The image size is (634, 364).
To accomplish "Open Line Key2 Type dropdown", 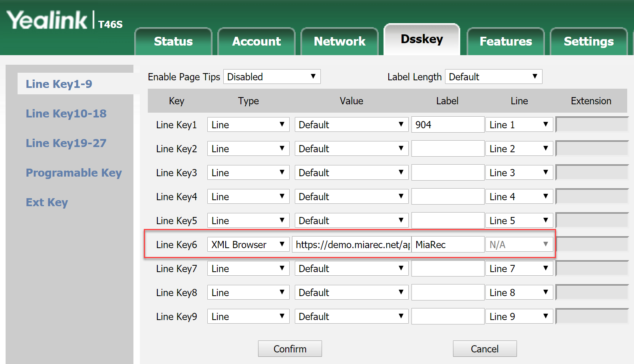I will pyautogui.click(x=248, y=149).
